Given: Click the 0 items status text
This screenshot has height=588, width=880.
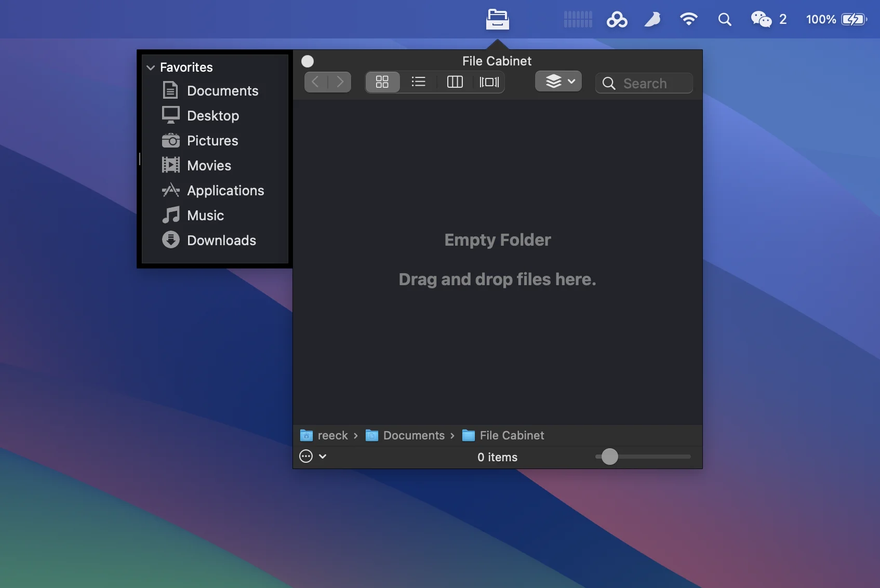Looking at the screenshot, I should point(498,457).
